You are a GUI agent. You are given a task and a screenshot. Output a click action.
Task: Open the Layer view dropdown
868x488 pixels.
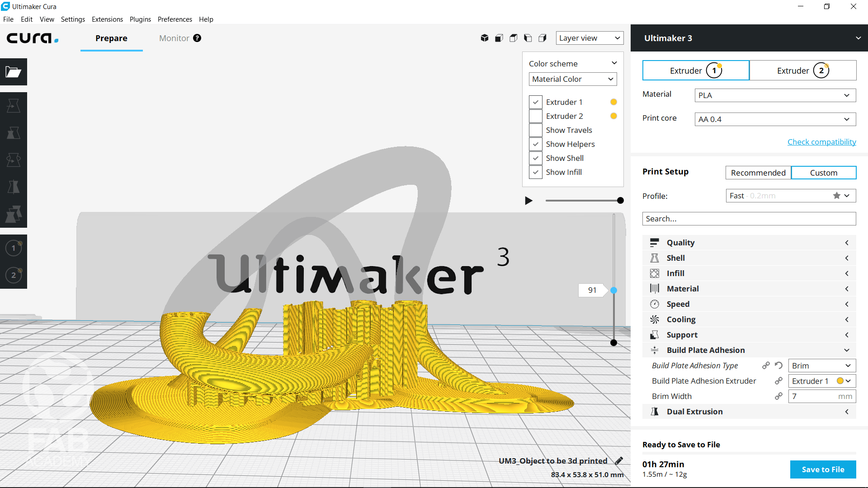point(590,38)
